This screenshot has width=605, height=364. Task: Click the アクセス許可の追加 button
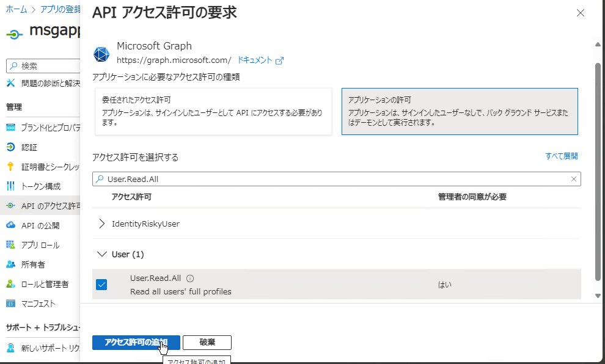pyautogui.click(x=136, y=343)
